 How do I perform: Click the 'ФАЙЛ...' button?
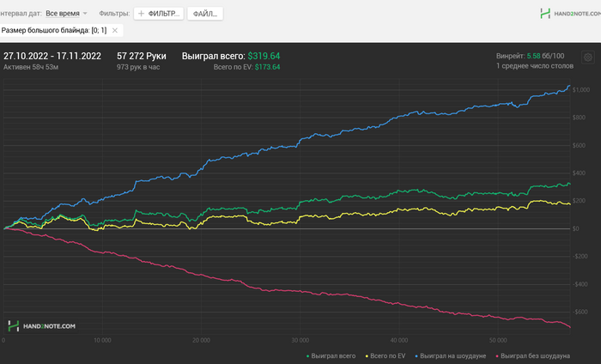205,14
